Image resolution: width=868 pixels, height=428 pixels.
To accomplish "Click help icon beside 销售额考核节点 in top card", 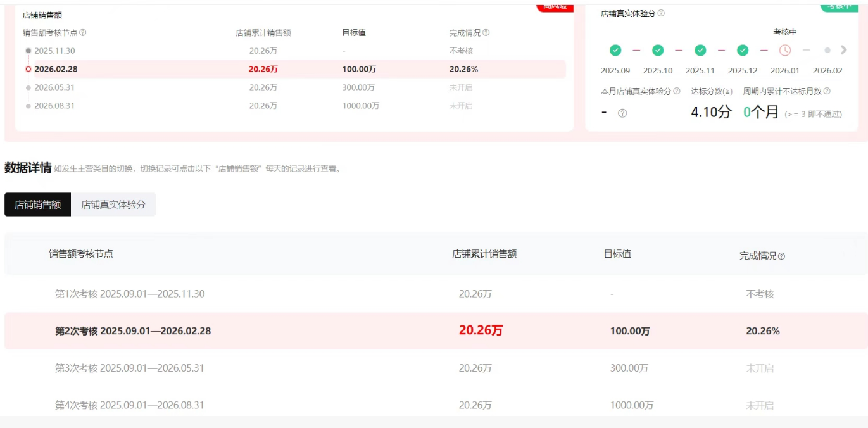I will (83, 33).
